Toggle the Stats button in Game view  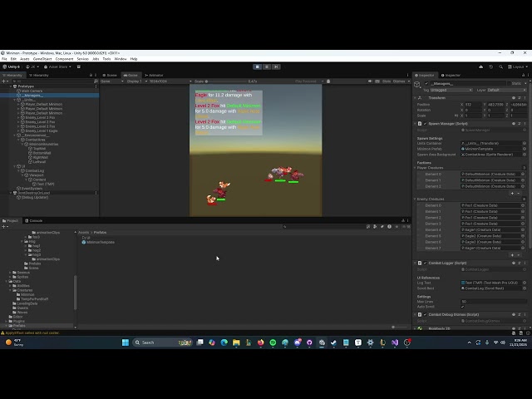[x=387, y=81]
